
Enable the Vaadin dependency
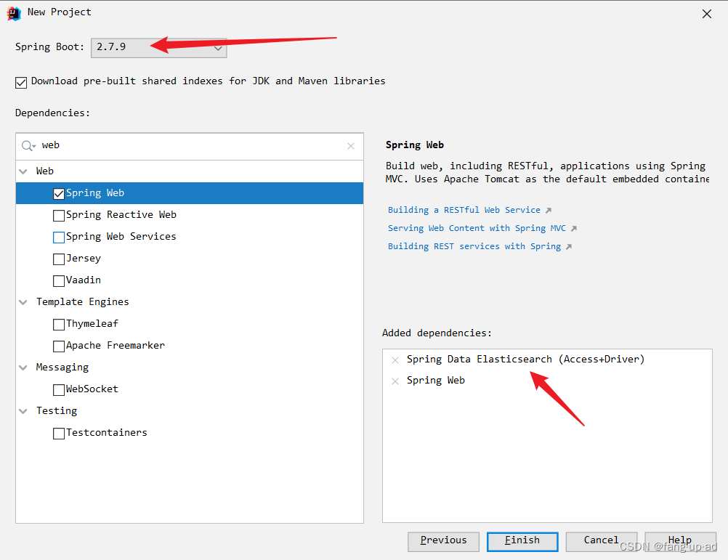coord(59,280)
